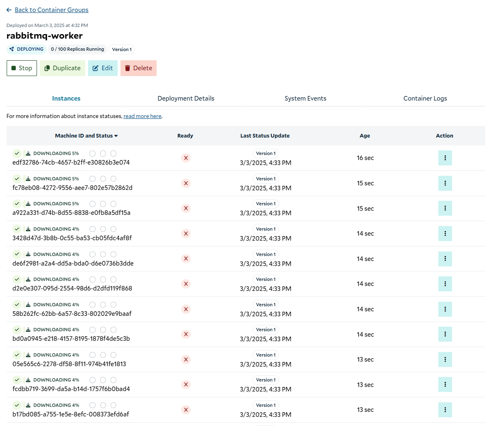Click not-ready X icon for 3428d47d
504x426 pixels.
[x=186, y=234]
